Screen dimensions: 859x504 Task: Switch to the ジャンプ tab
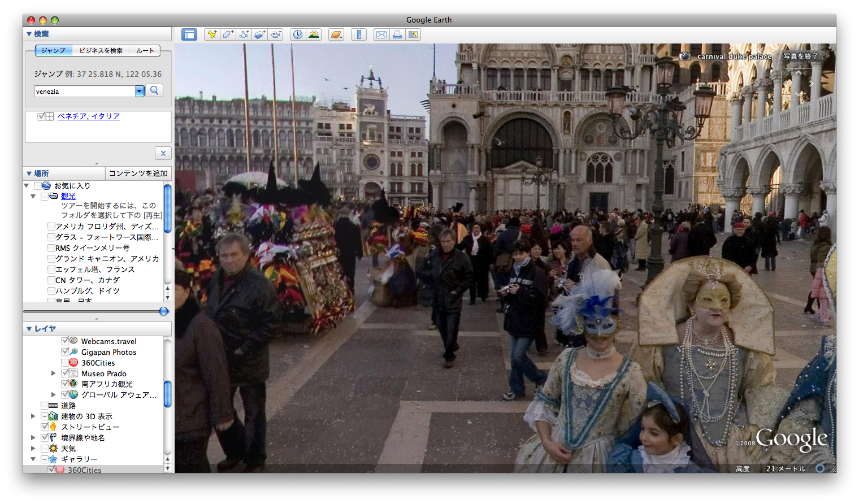(x=54, y=50)
